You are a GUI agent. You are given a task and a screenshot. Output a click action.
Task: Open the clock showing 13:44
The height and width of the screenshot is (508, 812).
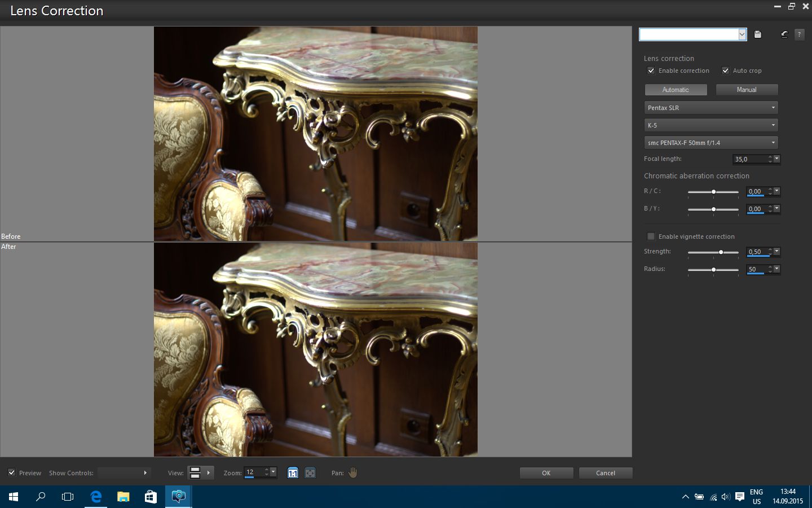(x=788, y=497)
